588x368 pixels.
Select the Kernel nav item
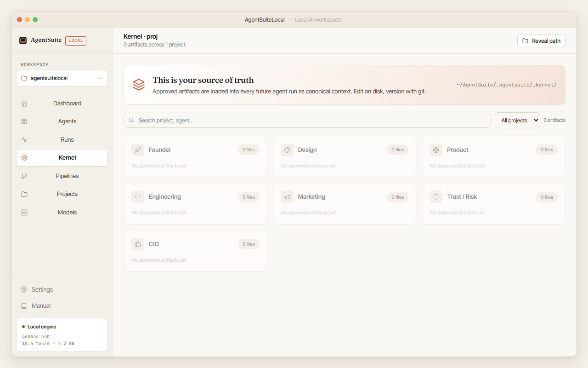[62, 158]
